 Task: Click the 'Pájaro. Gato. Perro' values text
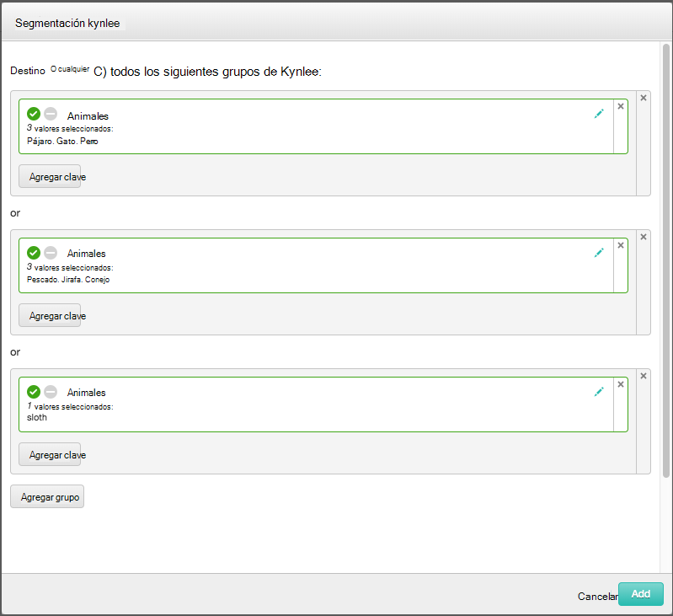click(x=62, y=142)
